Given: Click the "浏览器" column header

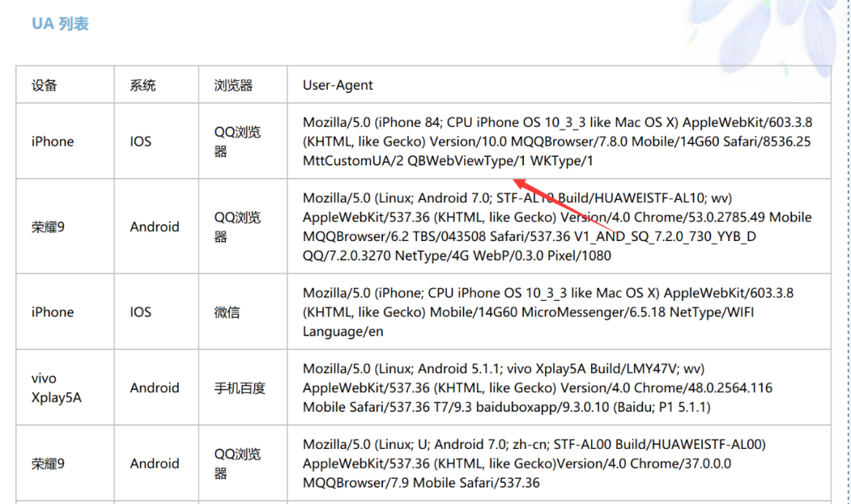Looking at the screenshot, I should [233, 85].
